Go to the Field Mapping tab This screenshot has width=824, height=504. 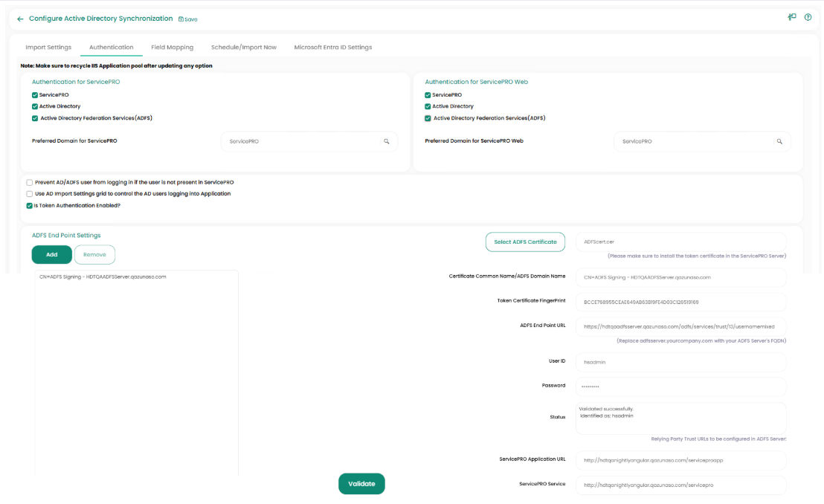click(172, 48)
